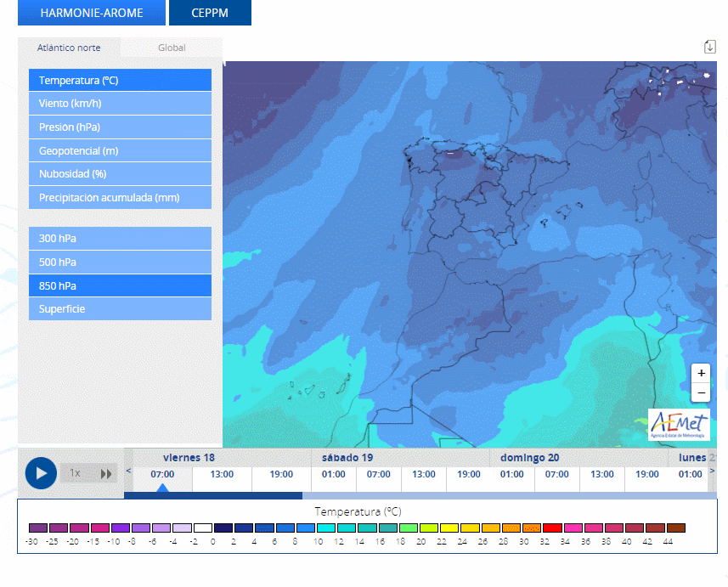Click the AEMet logo on map
Viewport: 728px width, 587px height.
click(679, 425)
